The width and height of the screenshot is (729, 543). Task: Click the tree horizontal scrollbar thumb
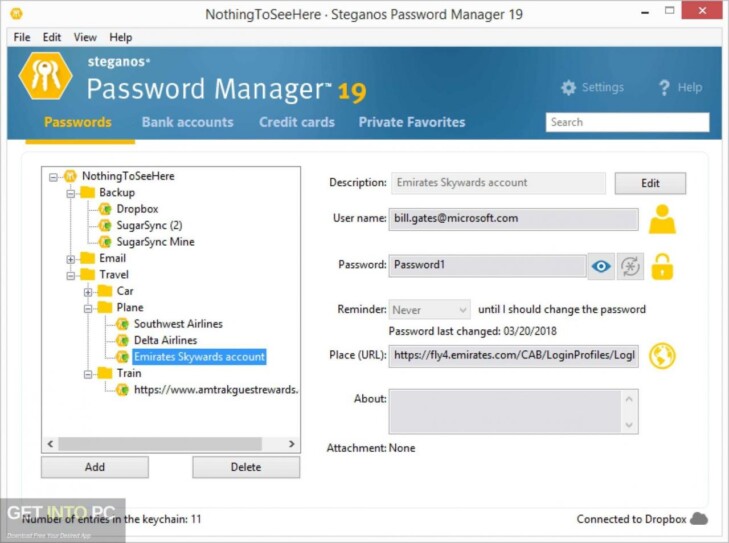tap(160, 444)
